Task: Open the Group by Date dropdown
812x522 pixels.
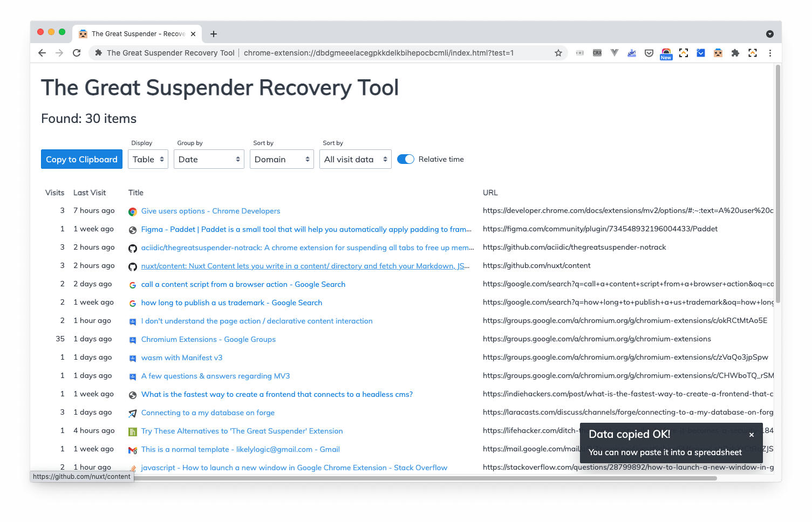Action: pyautogui.click(x=209, y=159)
